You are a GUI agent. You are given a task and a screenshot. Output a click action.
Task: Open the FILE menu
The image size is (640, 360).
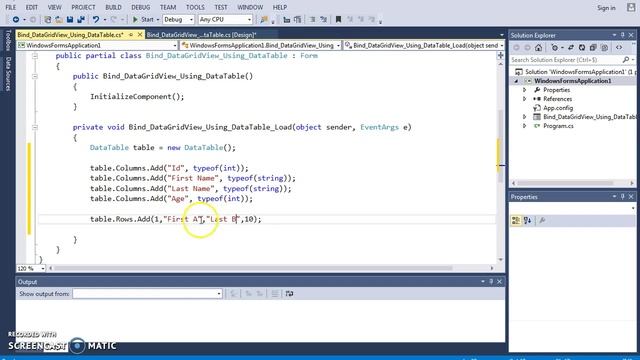11,7
